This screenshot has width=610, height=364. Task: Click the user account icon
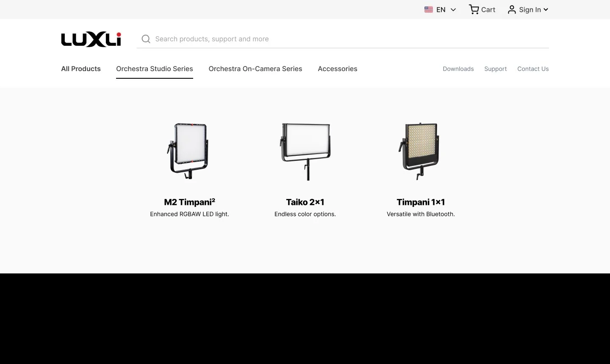click(512, 9)
